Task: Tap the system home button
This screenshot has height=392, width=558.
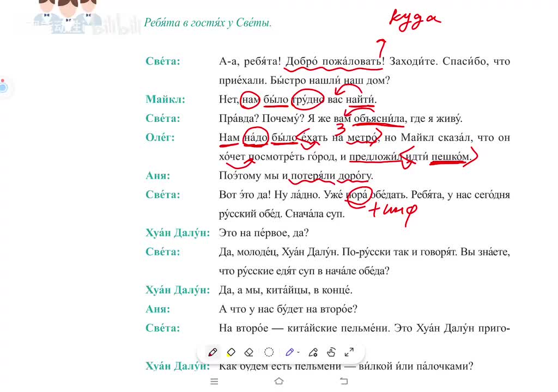Action: point(279,381)
